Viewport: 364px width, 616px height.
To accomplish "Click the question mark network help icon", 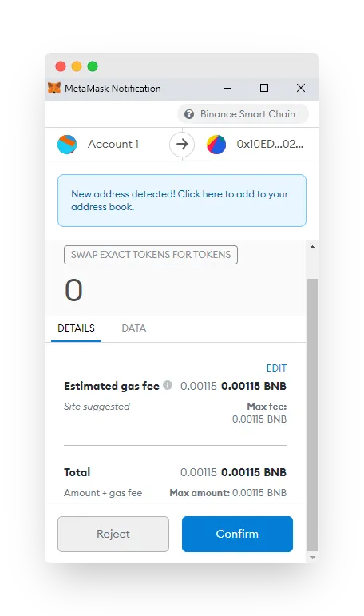I will point(189,114).
